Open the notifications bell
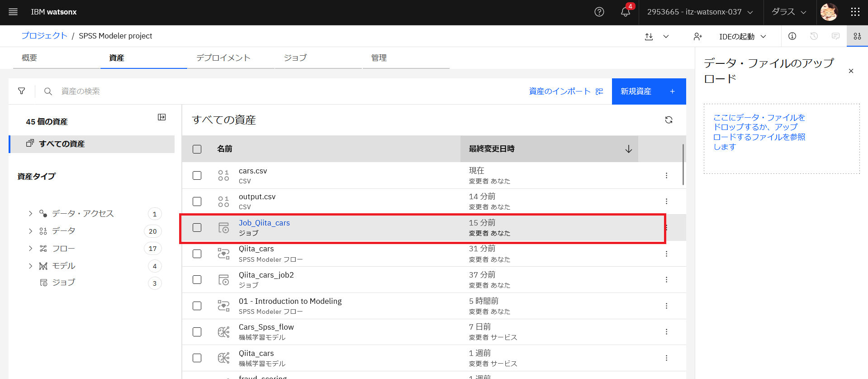The height and width of the screenshot is (379, 868). pyautogui.click(x=626, y=12)
